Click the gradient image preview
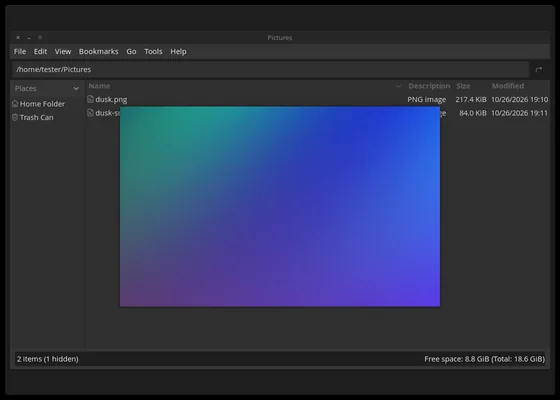This screenshot has height=400, width=560. coord(280,206)
